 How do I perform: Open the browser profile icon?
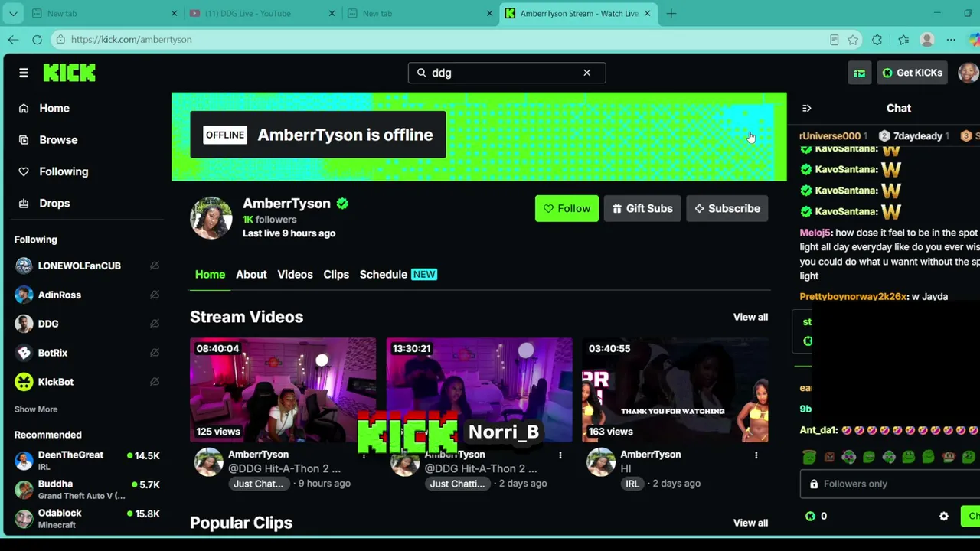(x=927, y=40)
